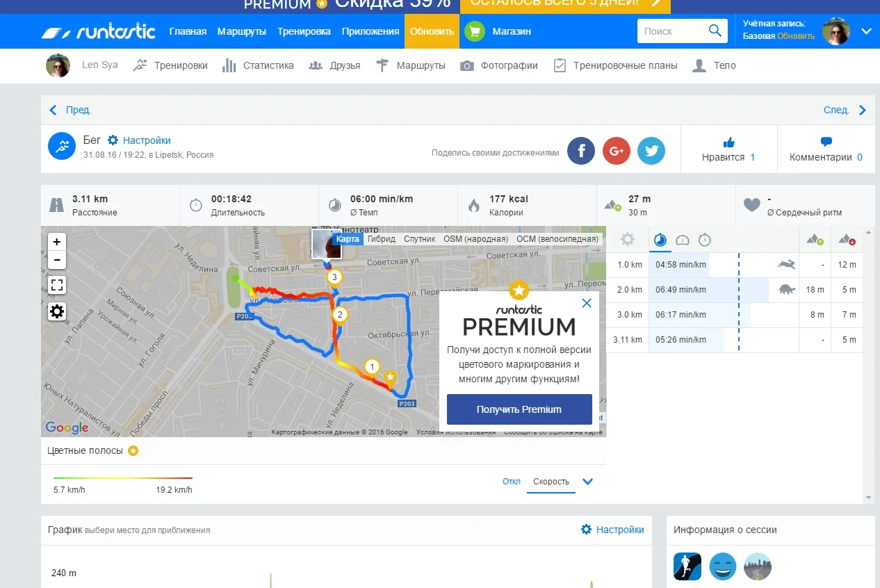
Task: Open the Друзья section
Action: tap(334, 65)
